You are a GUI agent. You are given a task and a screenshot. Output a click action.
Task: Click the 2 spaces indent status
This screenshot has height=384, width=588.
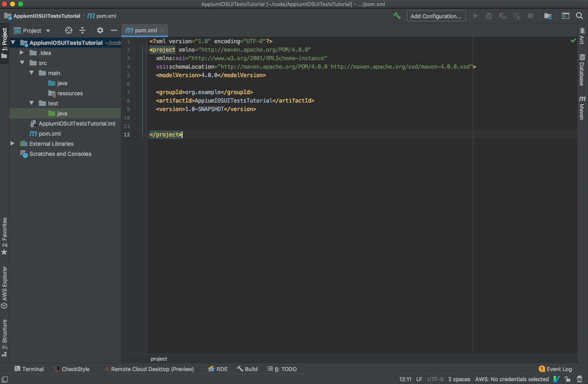[x=459, y=379]
